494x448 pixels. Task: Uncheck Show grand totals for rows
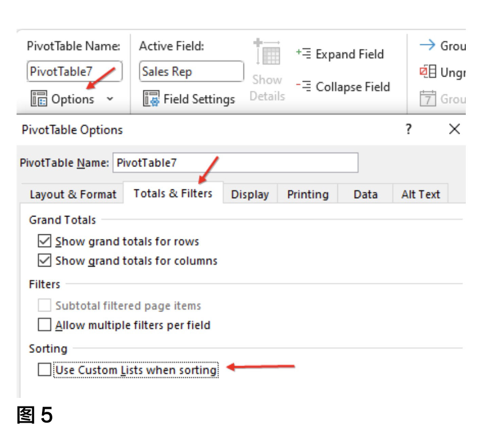click(x=44, y=241)
